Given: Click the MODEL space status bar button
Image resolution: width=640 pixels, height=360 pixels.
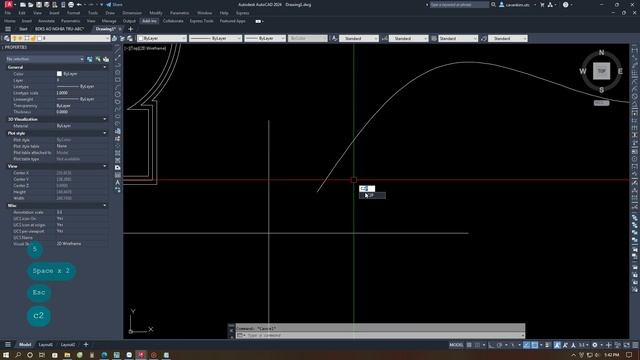Looking at the screenshot, I should pos(456,345).
